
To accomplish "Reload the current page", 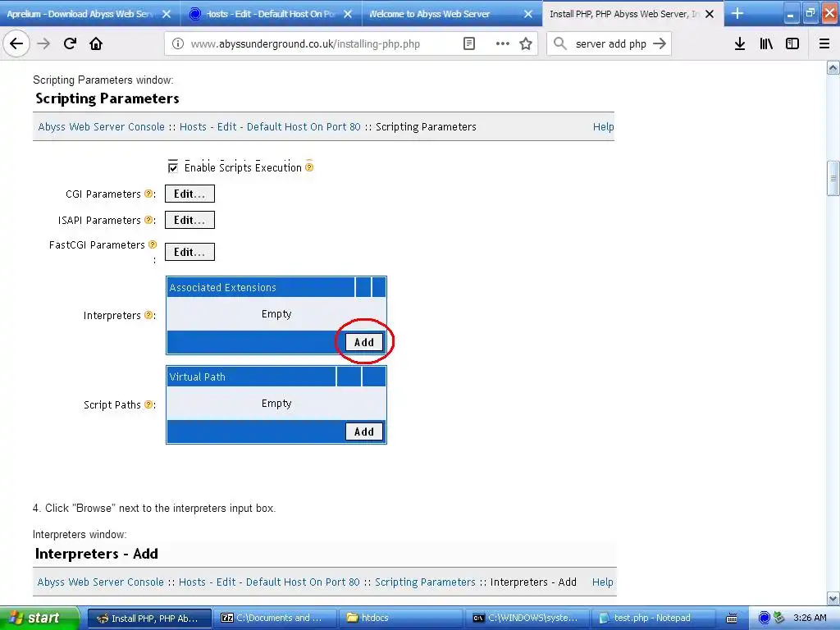I will pos(70,43).
